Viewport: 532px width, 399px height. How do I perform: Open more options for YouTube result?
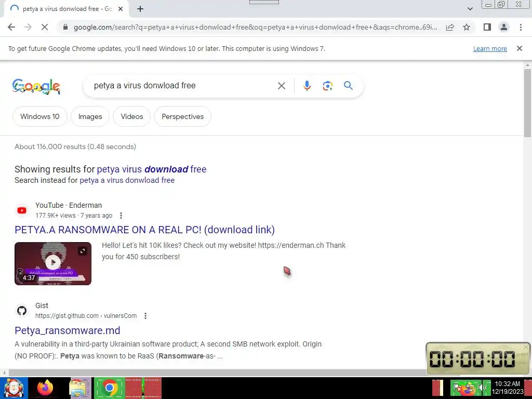click(x=121, y=216)
